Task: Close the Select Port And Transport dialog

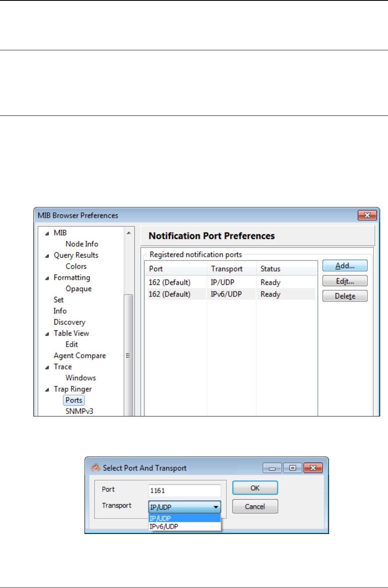Action: pyautogui.click(x=313, y=468)
